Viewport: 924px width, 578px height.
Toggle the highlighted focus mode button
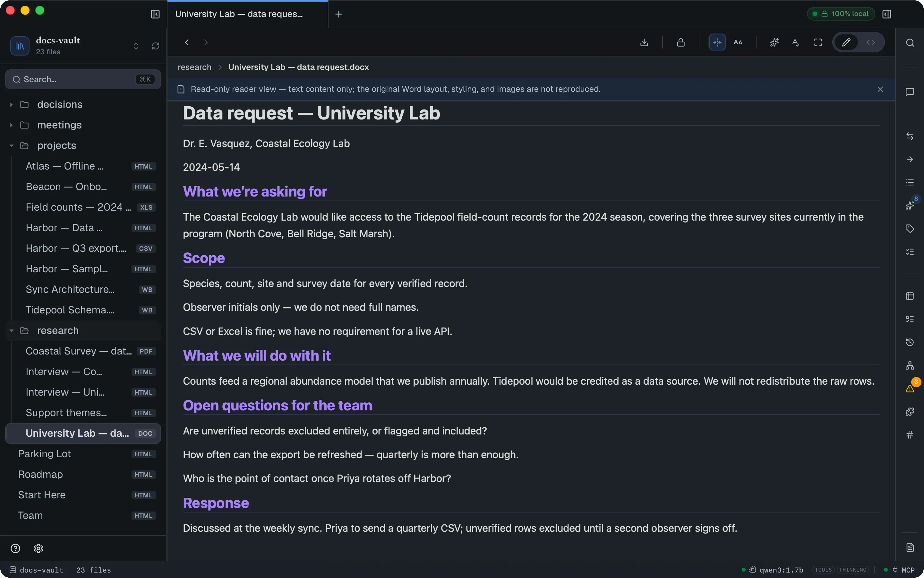pyautogui.click(x=717, y=42)
